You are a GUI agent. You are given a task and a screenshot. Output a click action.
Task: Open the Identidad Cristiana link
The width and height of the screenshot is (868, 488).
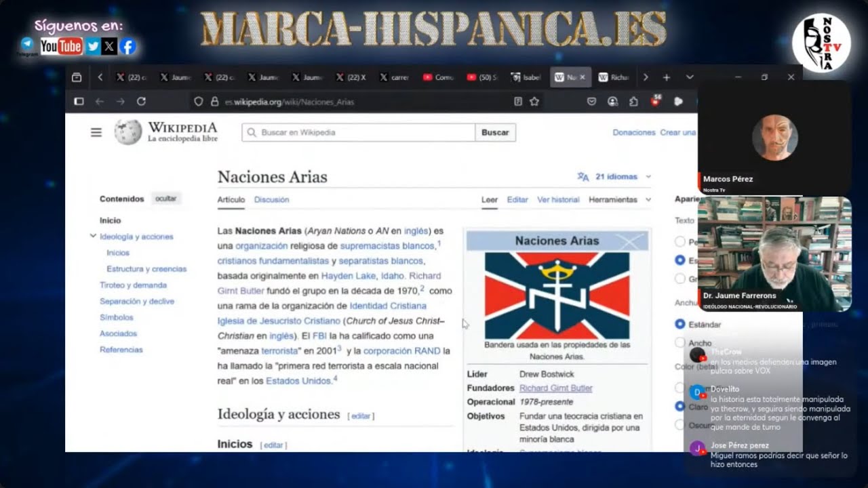(x=388, y=306)
